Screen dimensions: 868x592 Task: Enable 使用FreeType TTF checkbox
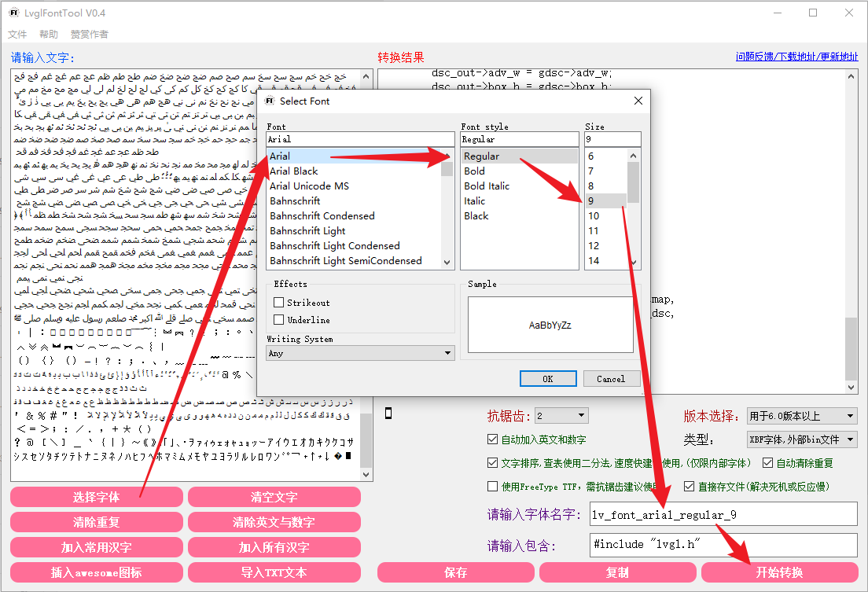[493, 486]
